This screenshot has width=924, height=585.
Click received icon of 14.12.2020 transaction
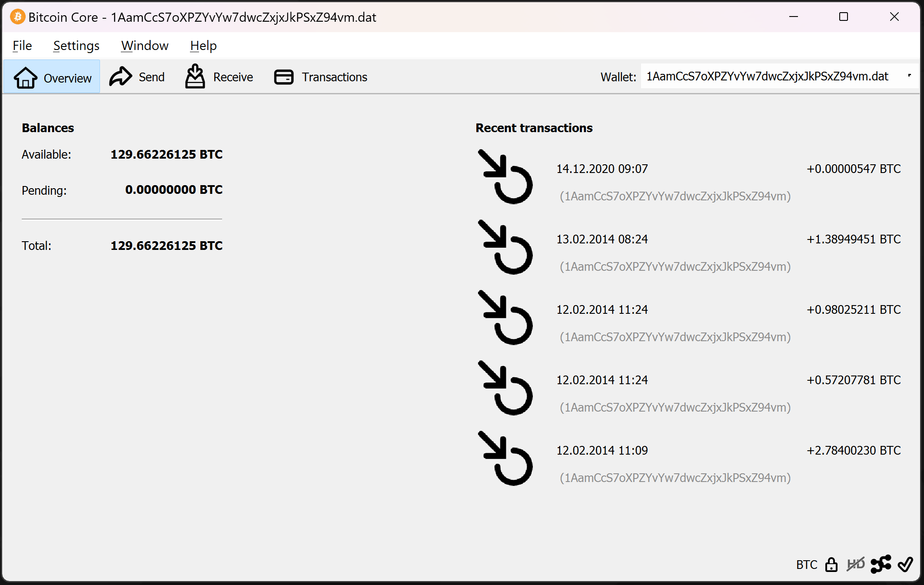pos(505,177)
